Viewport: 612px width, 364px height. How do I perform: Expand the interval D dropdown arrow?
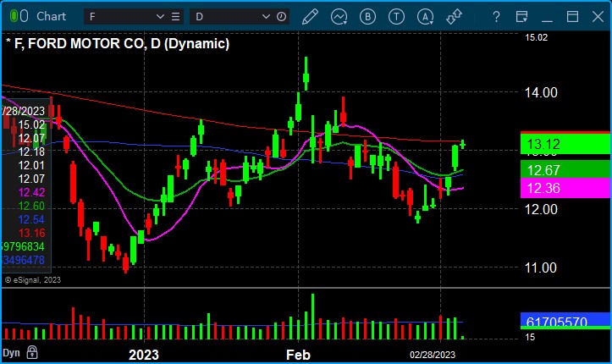coord(266,16)
